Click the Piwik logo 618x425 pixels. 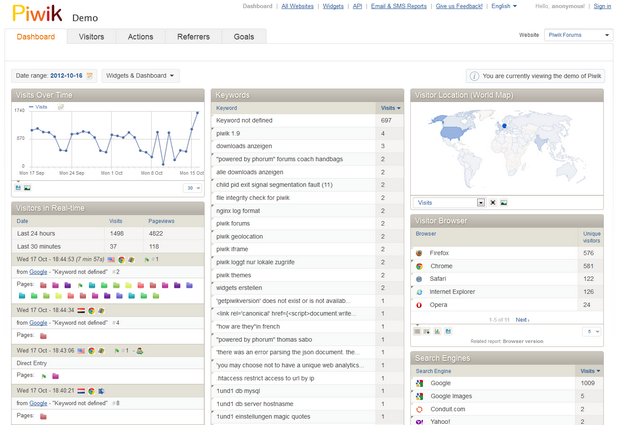[37, 13]
